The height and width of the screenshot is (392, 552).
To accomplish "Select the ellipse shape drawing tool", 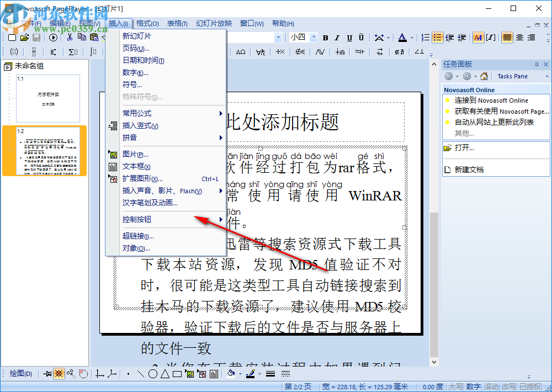I will tap(153, 373).
